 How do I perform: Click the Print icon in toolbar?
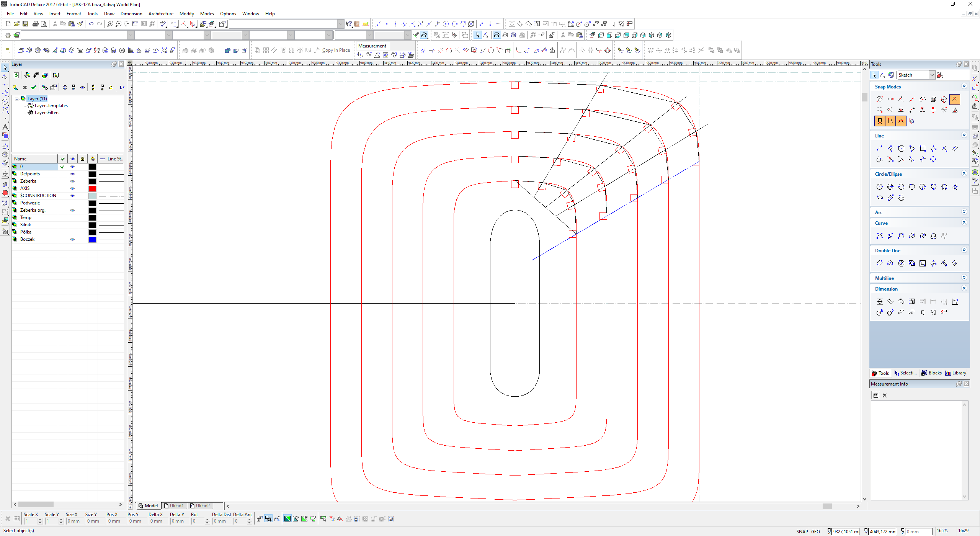click(x=35, y=24)
